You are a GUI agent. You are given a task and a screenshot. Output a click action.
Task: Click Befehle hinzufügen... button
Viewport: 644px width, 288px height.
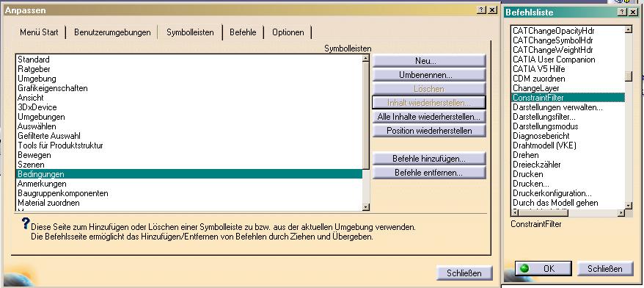click(x=429, y=159)
